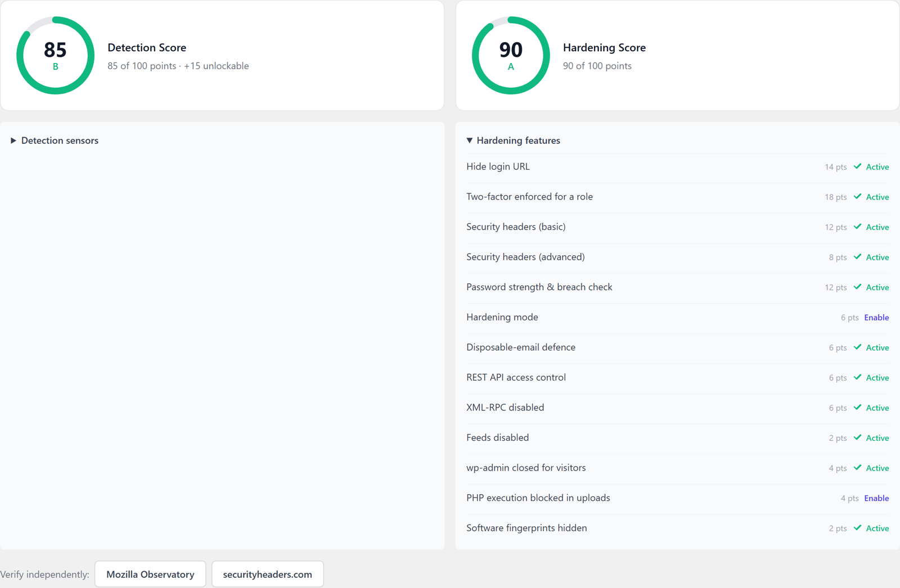This screenshot has height=588, width=900.
Task: Click 'Disposable-email defence' label
Action: coord(521,347)
